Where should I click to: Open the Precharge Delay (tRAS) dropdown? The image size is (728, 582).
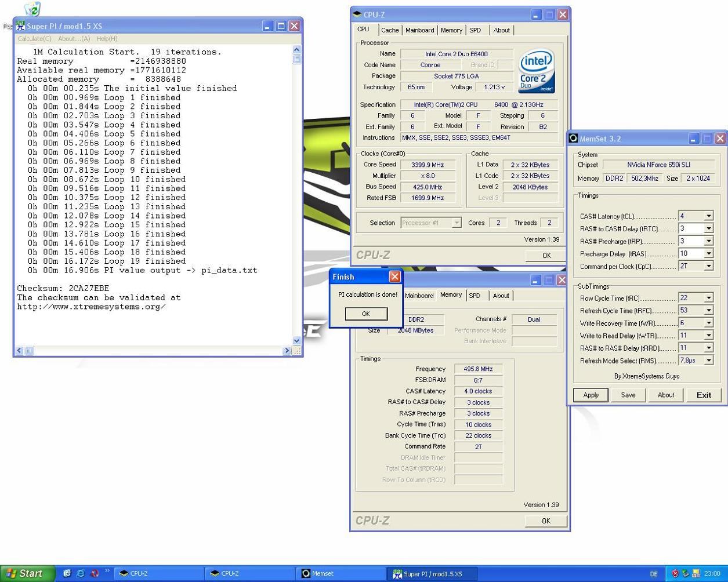pyautogui.click(x=708, y=253)
